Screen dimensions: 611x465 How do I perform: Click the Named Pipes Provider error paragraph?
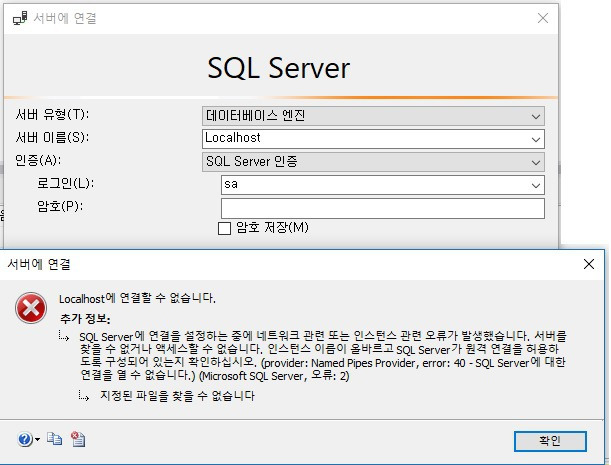(x=323, y=355)
